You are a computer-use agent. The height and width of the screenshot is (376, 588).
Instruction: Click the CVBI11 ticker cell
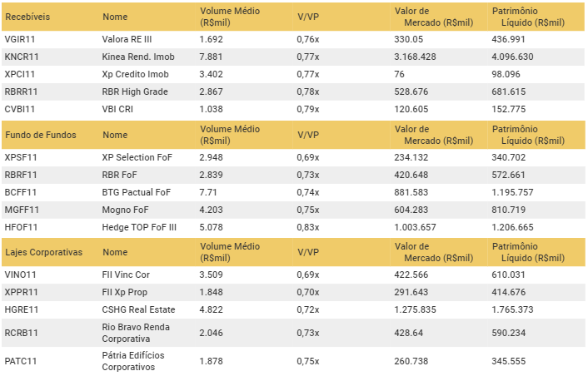(19, 109)
